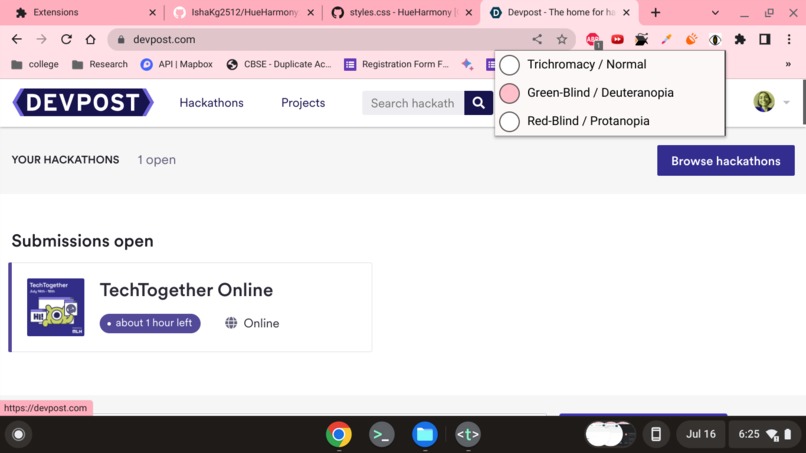Open the AdBlock extension icon
The image size is (806, 453).
coord(593,40)
